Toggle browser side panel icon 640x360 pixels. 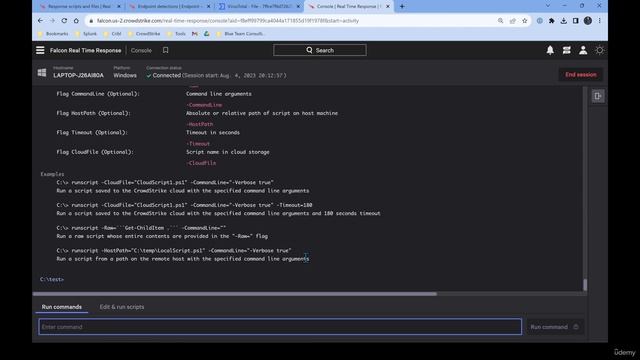pyautogui.click(x=576, y=20)
